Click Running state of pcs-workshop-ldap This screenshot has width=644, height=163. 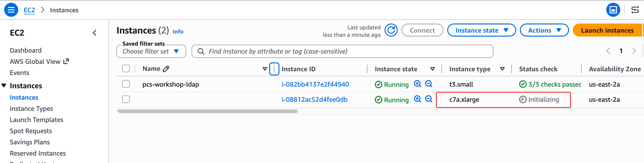(x=392, y=85)
